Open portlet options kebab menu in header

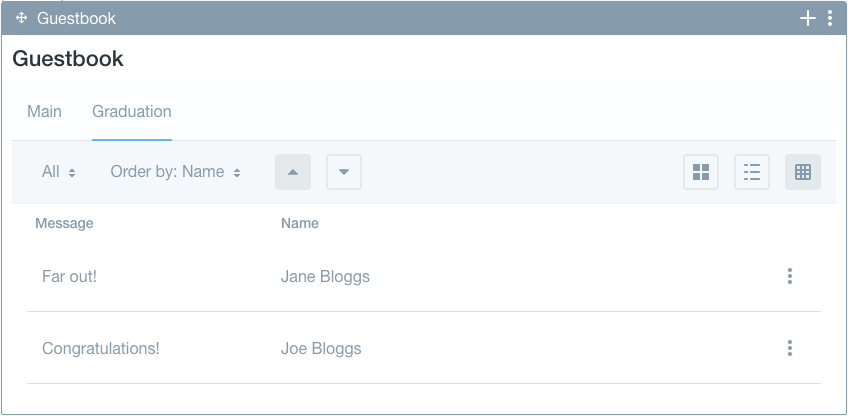point(830,18)
